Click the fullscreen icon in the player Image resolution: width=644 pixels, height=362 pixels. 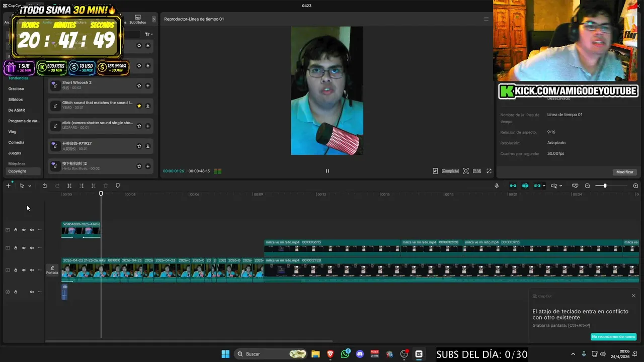click(x=489, y=171)
